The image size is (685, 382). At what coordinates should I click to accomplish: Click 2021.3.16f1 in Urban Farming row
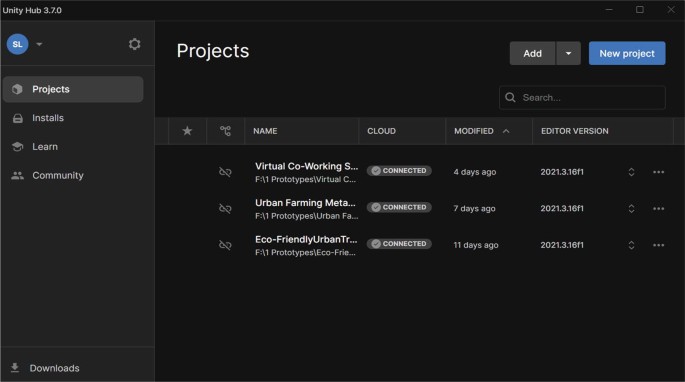[562, 209]
